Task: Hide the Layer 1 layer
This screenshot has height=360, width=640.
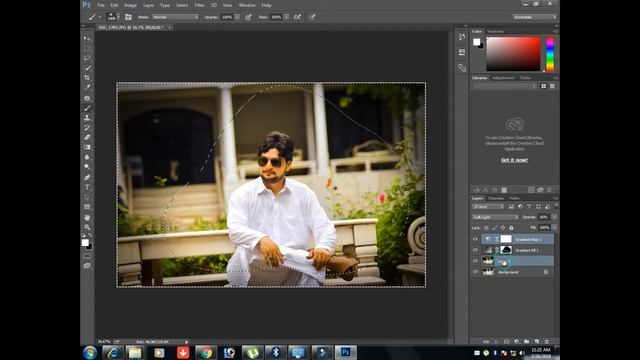Action: 475,260
